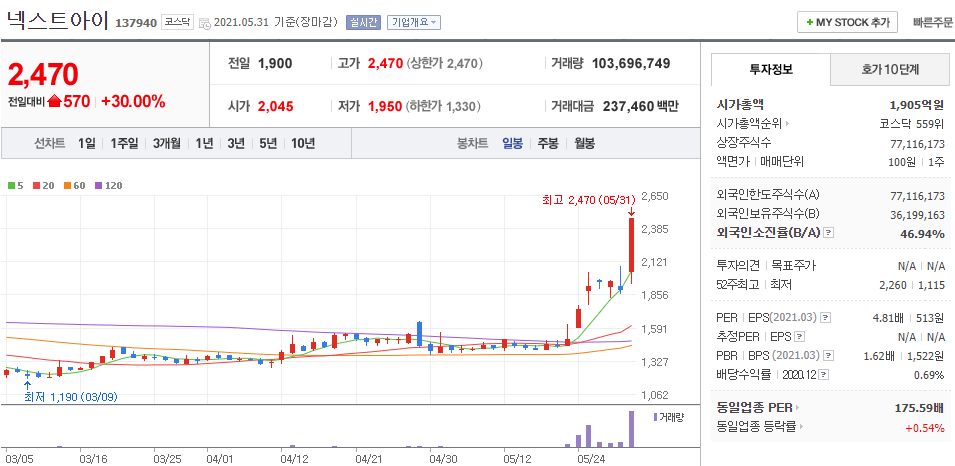The height and width of the screenshot is (466, 955).
Task: Click the 코스닥 market badge
Action: click(177, 23)
